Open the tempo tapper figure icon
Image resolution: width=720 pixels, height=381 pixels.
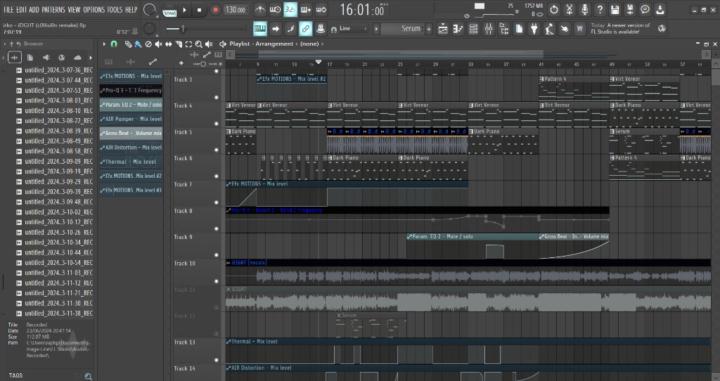[549, 29]
